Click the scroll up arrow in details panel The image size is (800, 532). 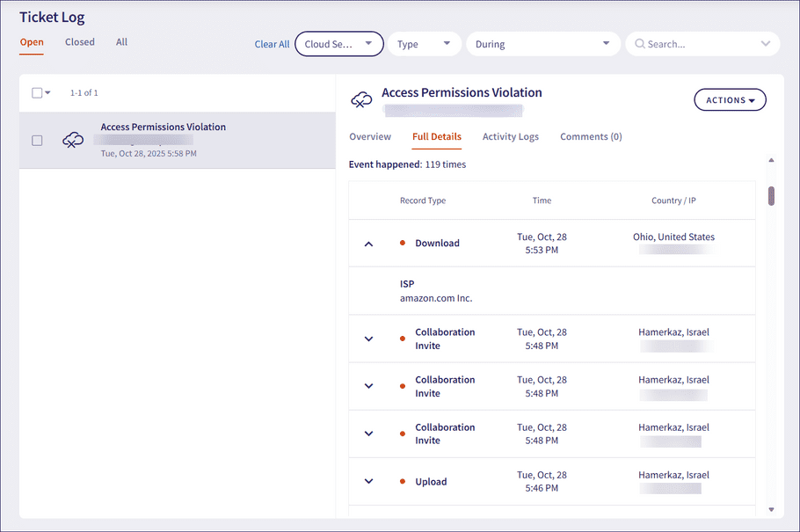771,161
